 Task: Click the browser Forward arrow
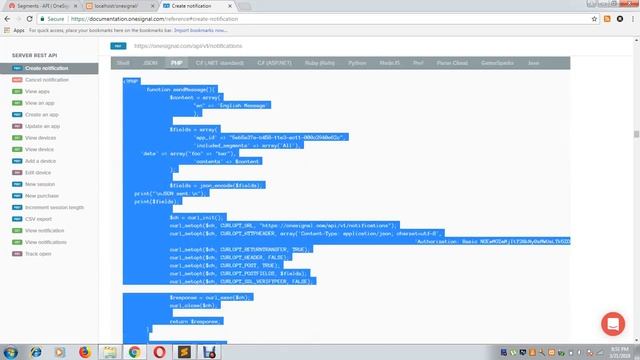pyautogui.click(x=18, y=19)
